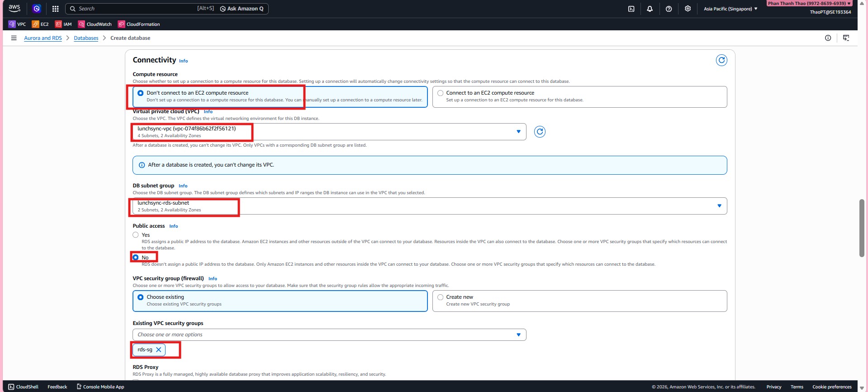Open the settings gear in the header

(x=688, y=9)
